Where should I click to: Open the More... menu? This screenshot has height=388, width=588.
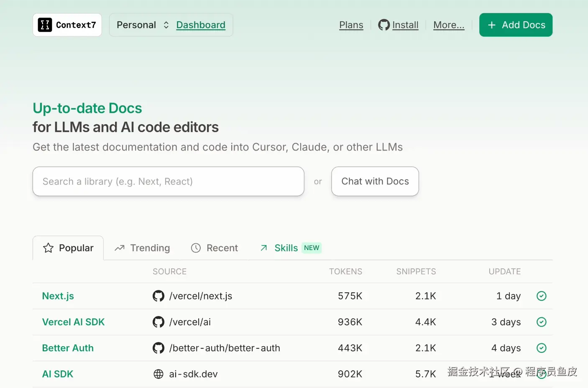click(x=449, y=25)
